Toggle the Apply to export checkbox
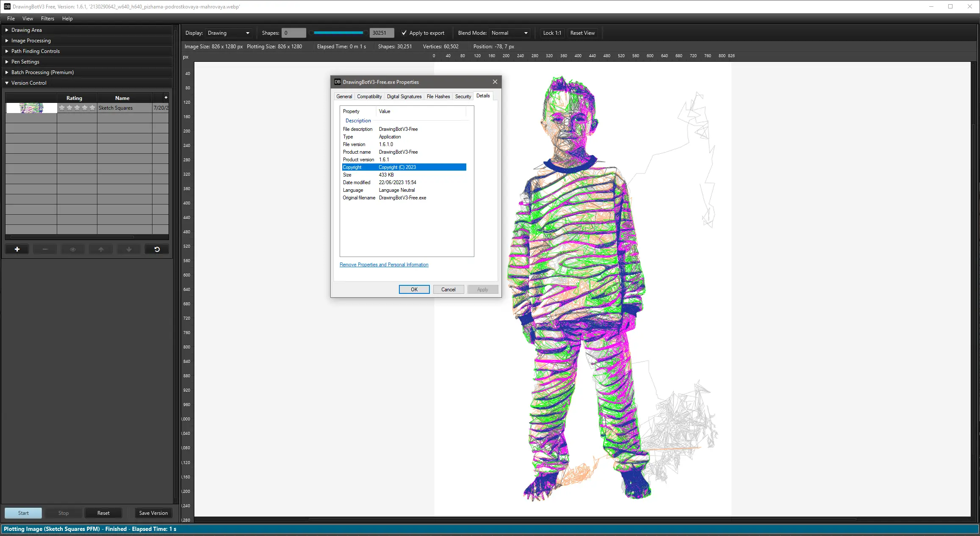 click(404, 33)
